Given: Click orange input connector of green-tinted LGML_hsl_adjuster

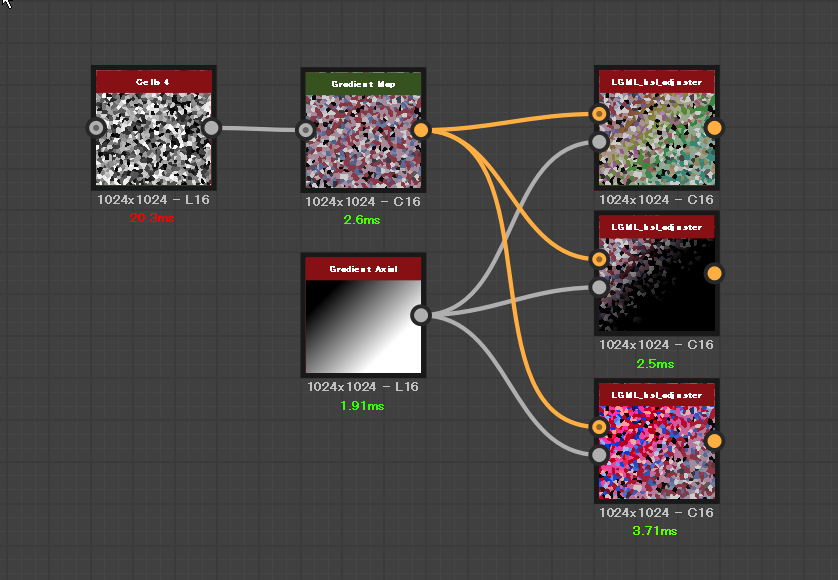Looking at the screenshot, I should pyautogui.click(x=599, y=114).
